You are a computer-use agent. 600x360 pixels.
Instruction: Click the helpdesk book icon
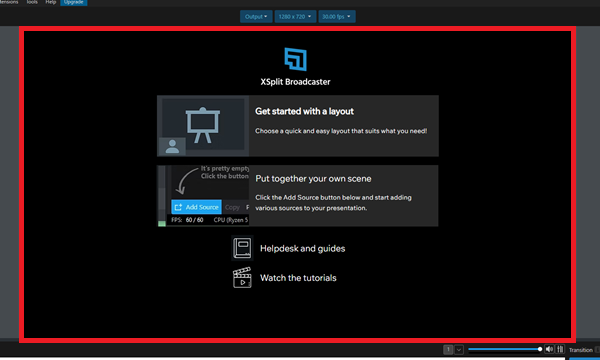(242, 248)
